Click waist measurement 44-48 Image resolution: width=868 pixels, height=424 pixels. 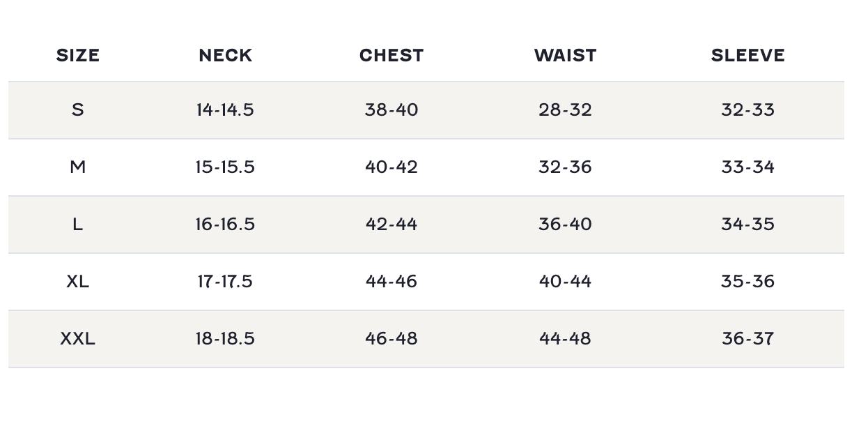point(565,339)
